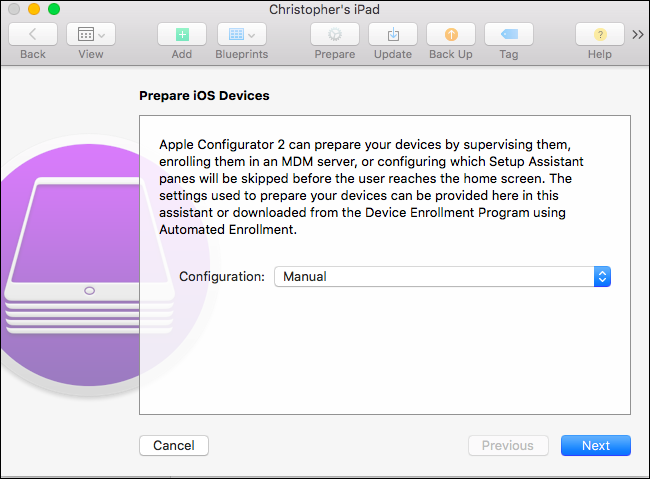Viewport: 650px width, 479px height.
Task: Click the Tag toolbar icon
Action: click(509, 34)
